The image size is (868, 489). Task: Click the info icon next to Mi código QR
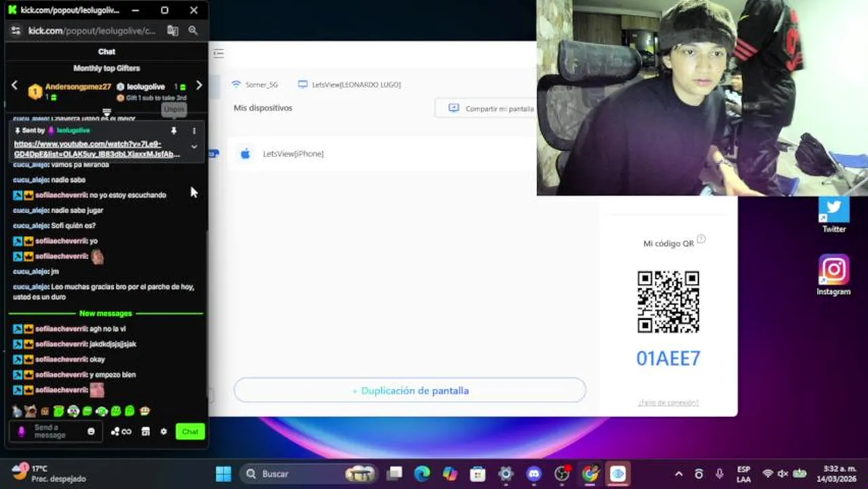702,239
